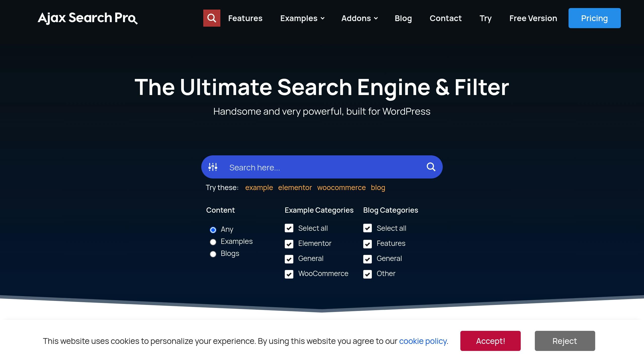Viewport: 644px width, 362px height.
Task: Open the search filter settings icon
Action: [x=213, y=167]
